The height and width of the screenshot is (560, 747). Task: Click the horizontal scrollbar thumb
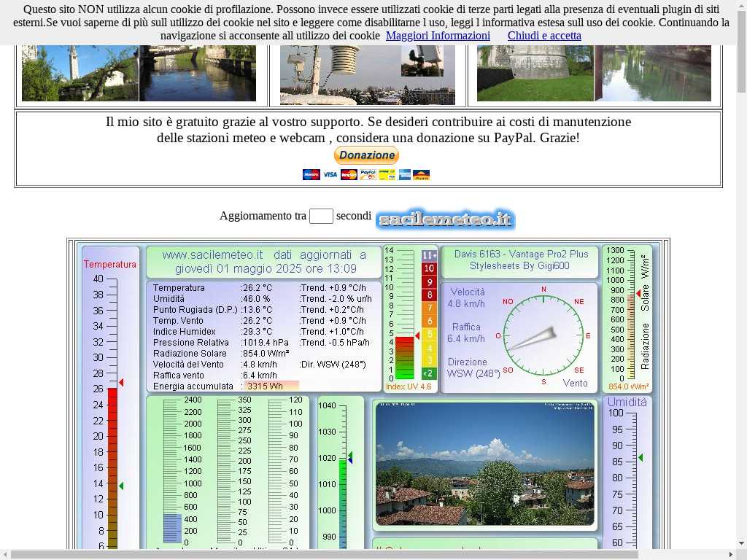click(324, 555)
